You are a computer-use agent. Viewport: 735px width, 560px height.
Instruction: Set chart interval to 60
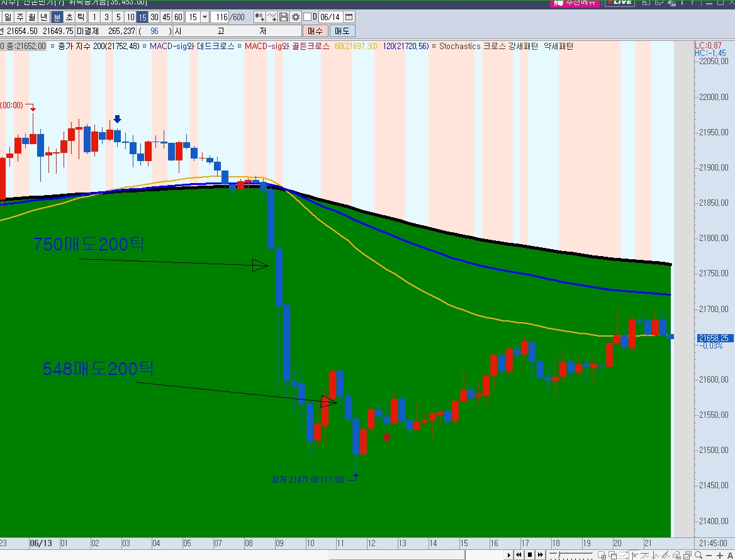pyautogui.click(x=178, y=18)
